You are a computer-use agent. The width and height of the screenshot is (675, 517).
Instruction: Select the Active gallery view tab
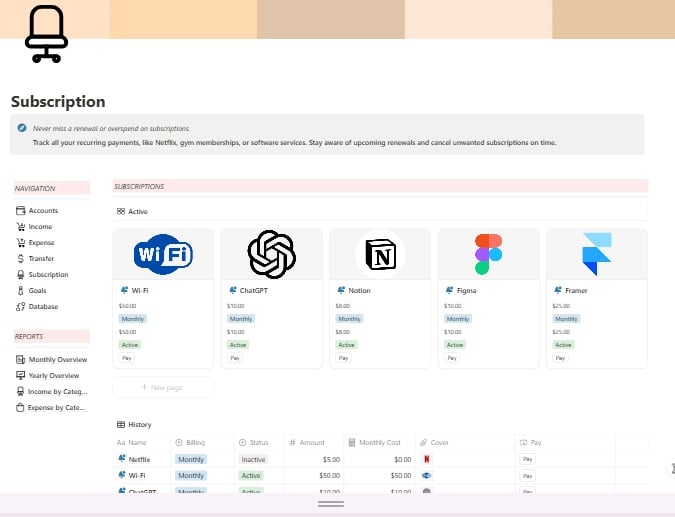click(132, 211)
